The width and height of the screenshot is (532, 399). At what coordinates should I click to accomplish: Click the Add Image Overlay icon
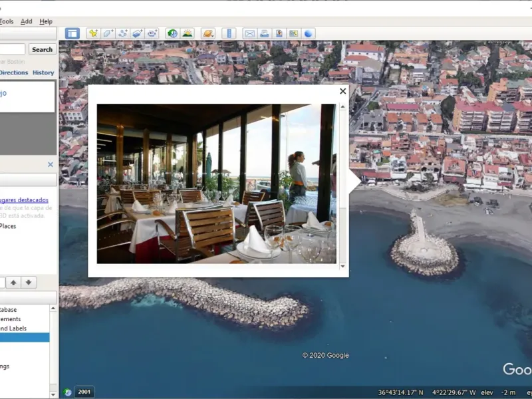tap(138, 33)
